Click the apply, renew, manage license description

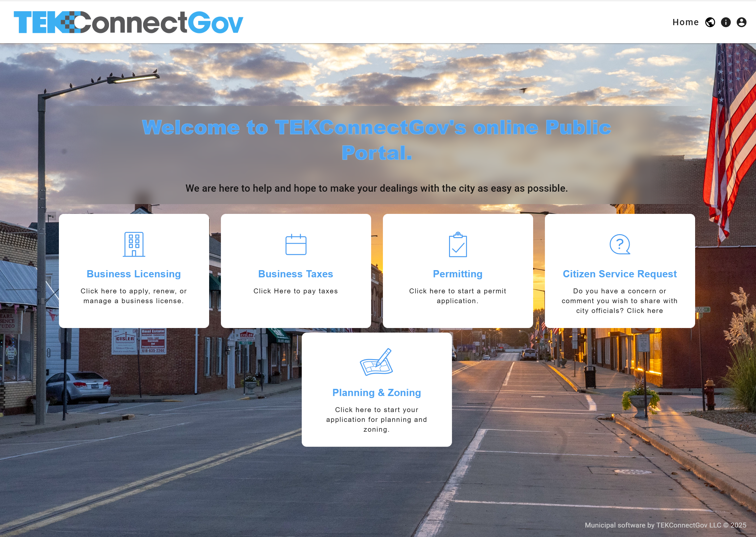pos(134,296)
